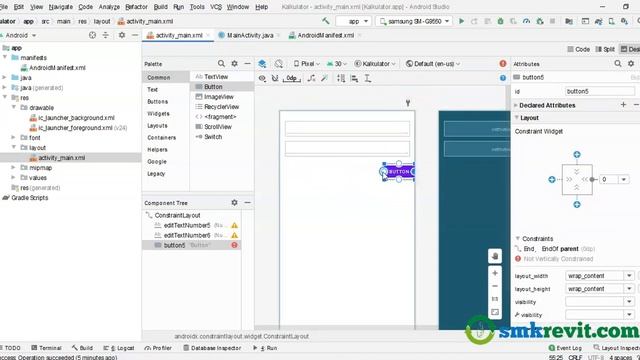The width and height of the screenshot is (640, 360).
Task: Open Component Tree settings gear
Action: click(x=234, y=202)
